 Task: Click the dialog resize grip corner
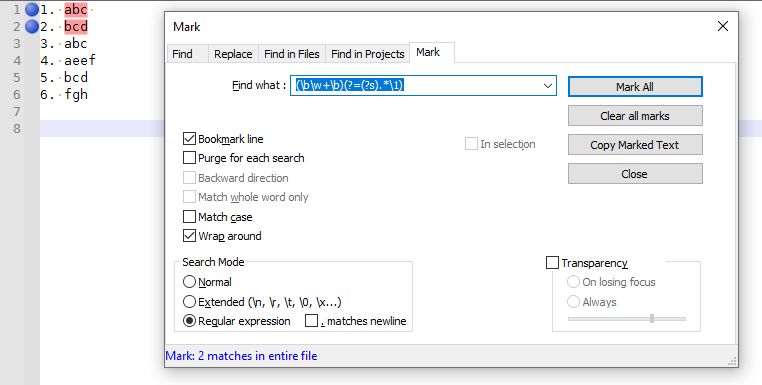pos(732,361)
